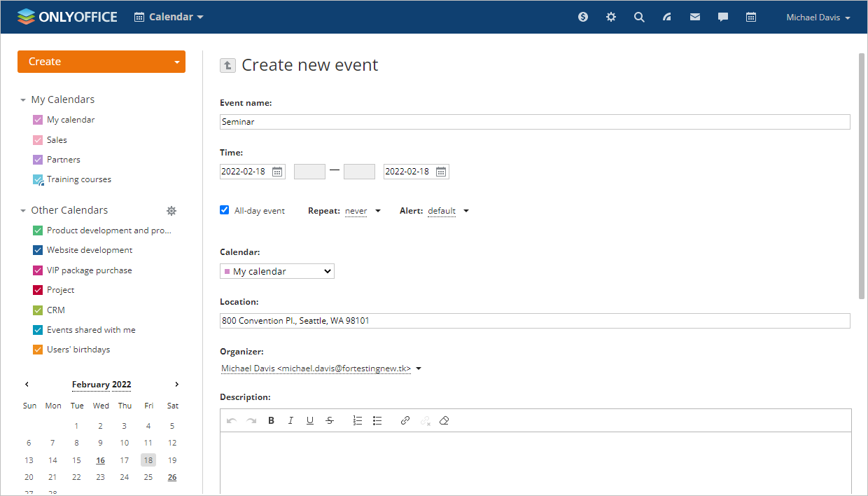The image size is (868, 496).
Task: Open the Michael Davis account menu
Action: click(818, 17)
